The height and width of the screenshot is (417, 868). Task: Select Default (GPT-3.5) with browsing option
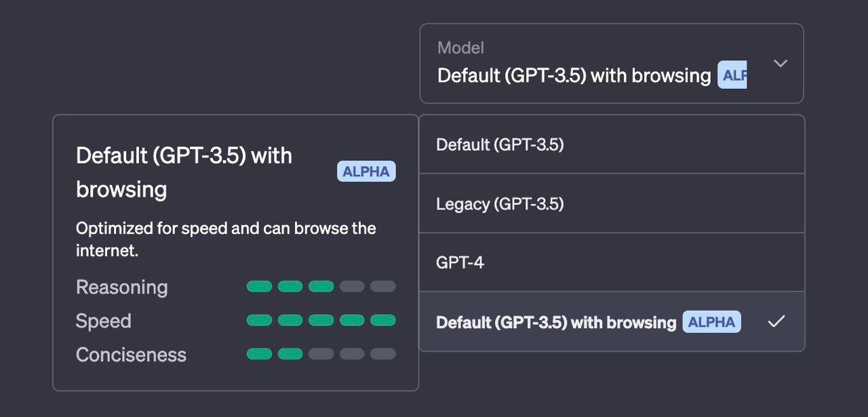click(x=556, y=322)
